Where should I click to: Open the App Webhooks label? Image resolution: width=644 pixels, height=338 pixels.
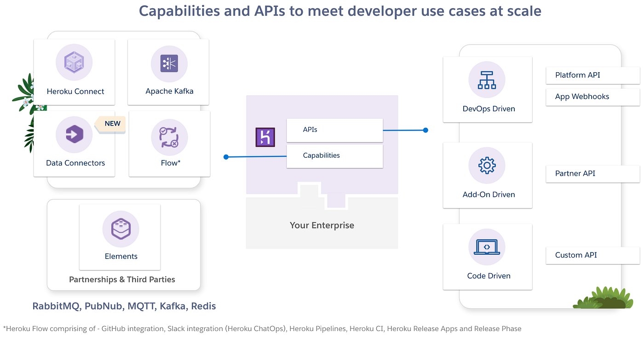[x=593, y=97]
